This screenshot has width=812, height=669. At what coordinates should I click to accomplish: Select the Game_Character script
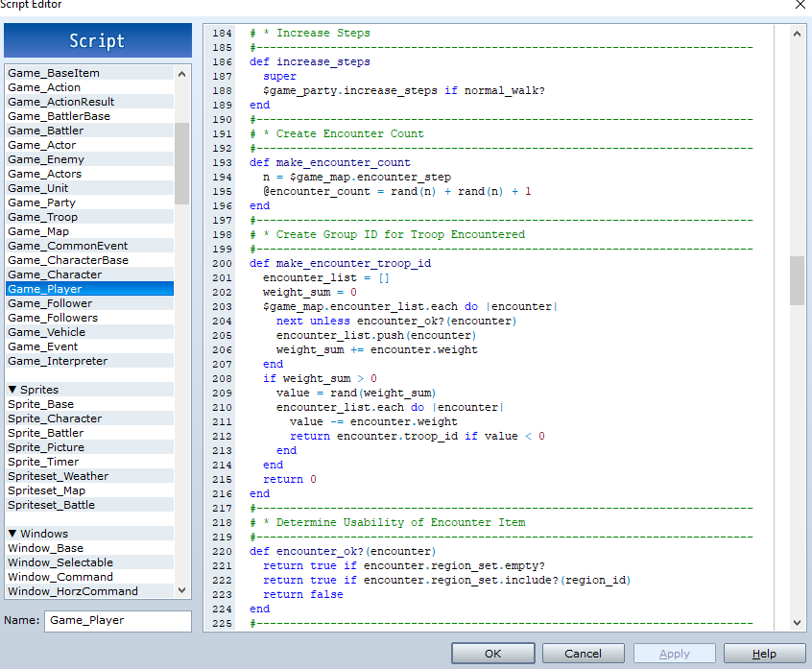[90, 275]
